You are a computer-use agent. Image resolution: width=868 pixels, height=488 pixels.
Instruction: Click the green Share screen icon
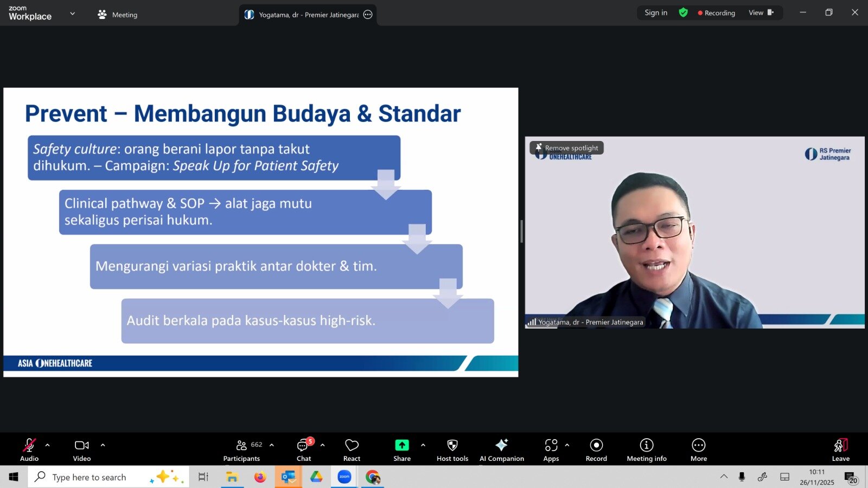pyautogui.click(x=402, y=445)
